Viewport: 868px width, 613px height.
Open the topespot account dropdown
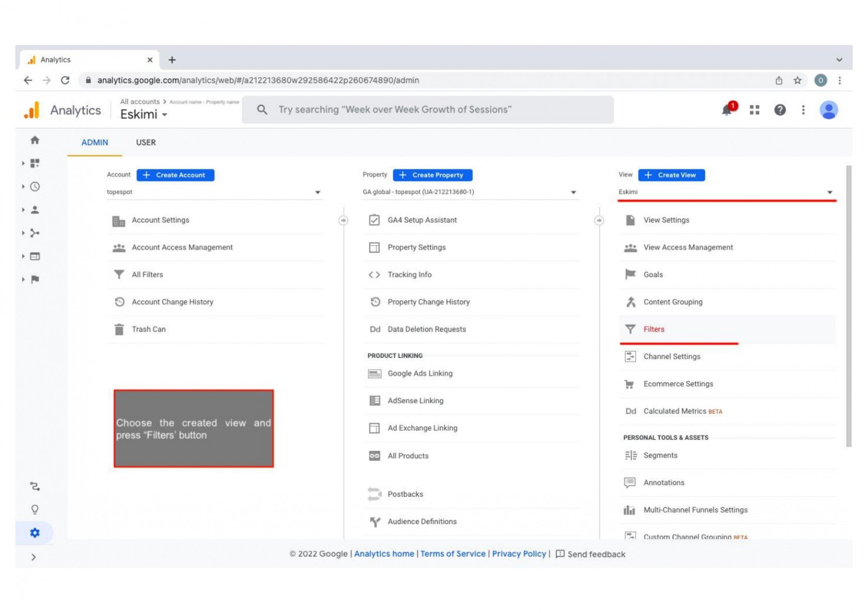pyautogui.click(x=214, y=192)
